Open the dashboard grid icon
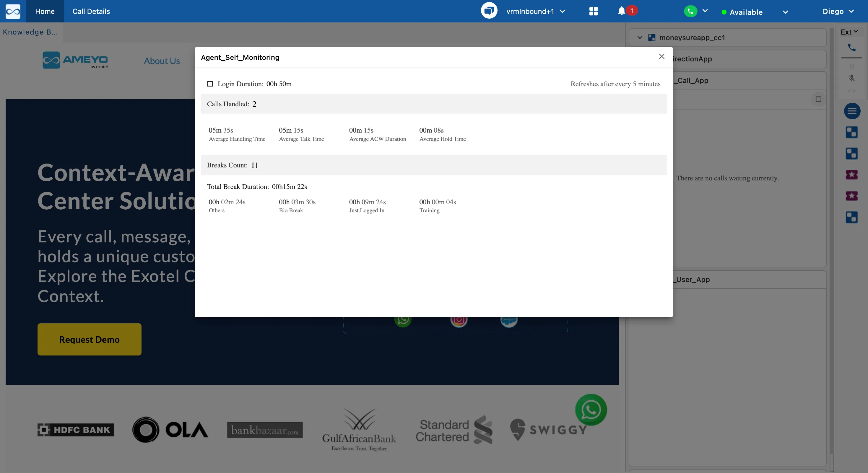The image size is (868, 473). pos(593,12)
